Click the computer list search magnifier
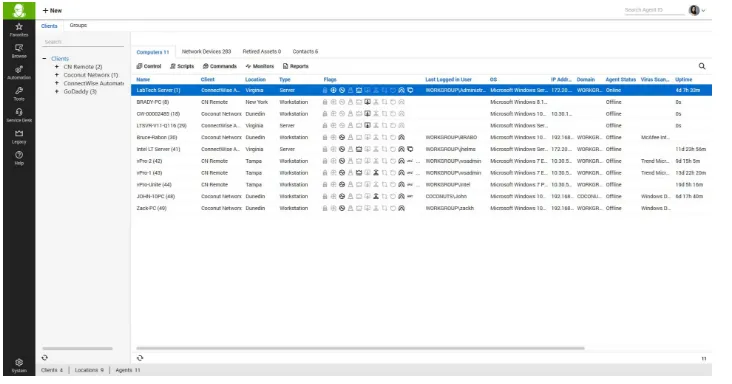This screenshot has width=732, height=384. [702, 66]
